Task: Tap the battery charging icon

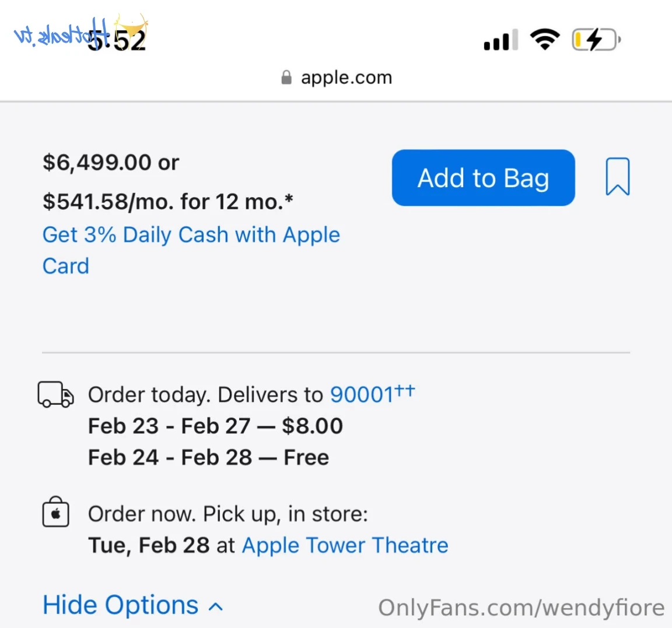Action: [x=596, y=40]
